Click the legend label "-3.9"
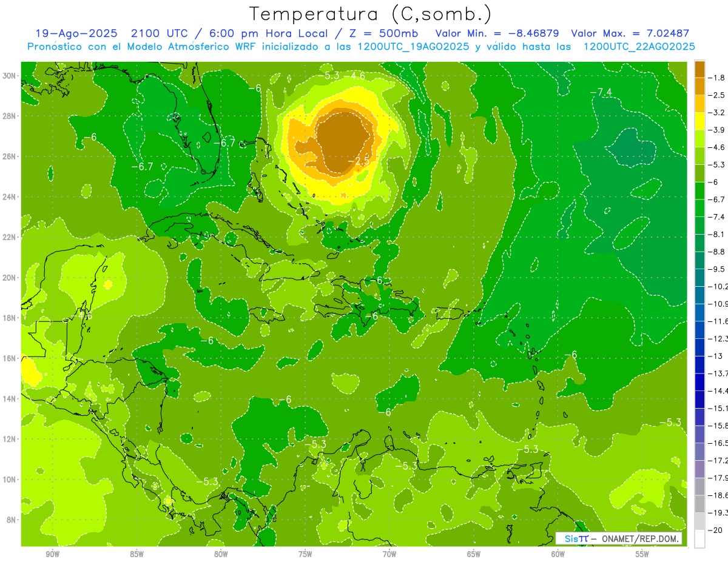728x562 pixels. [x=717, y=130]
